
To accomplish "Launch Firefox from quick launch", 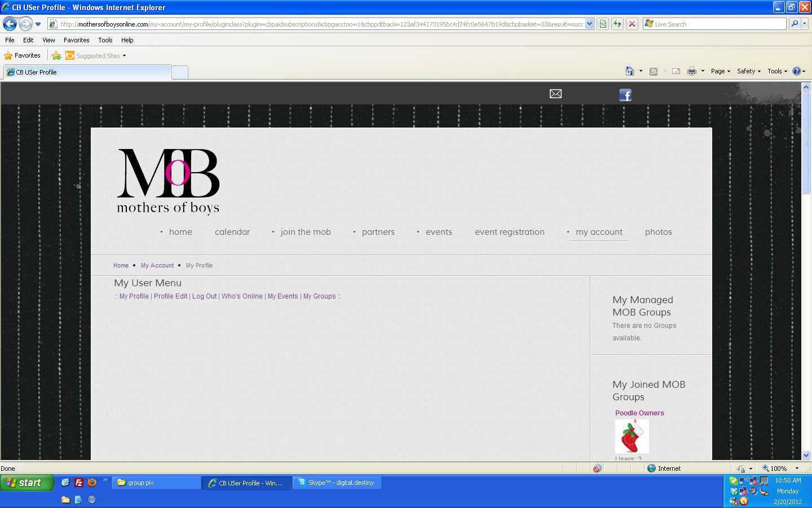I will 92,483.
